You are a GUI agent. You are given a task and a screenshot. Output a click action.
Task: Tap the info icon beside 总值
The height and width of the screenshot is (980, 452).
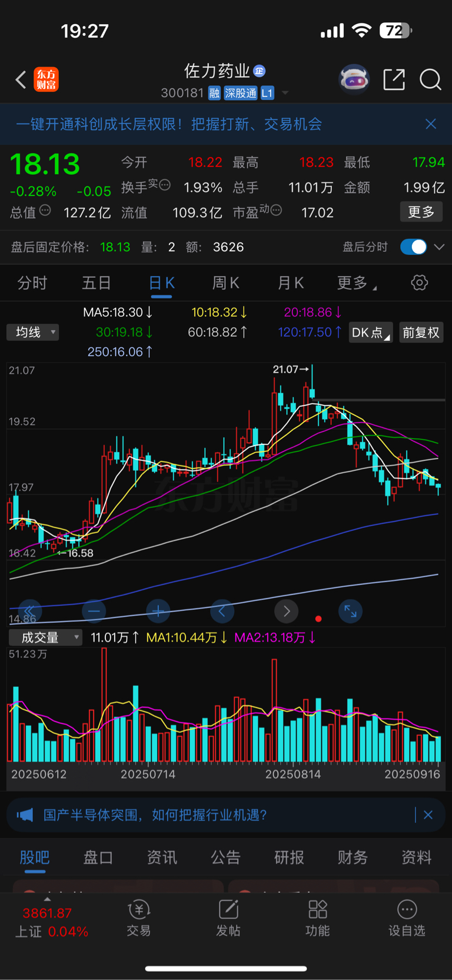click(45, 210)
